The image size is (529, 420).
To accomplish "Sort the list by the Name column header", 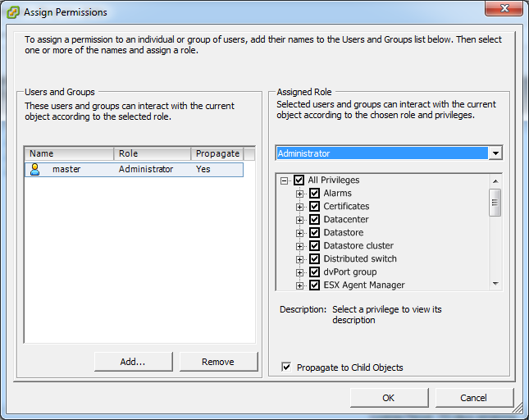I will point(69,153).
